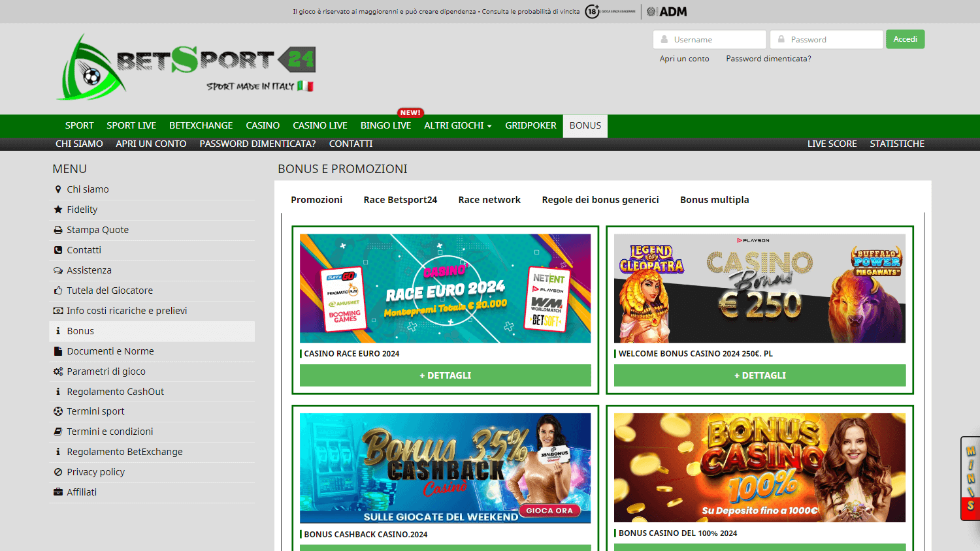Click the 18+ age restriction badge
The height and width of the screenshot is (551, 980).
(x=592, y=11)
